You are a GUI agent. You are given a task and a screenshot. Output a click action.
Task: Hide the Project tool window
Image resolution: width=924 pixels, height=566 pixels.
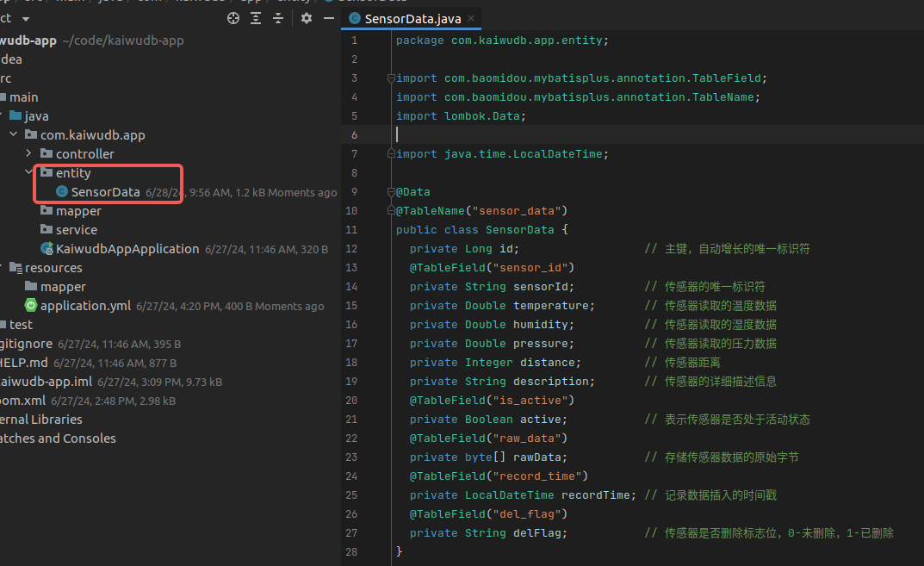pos(327,18)
